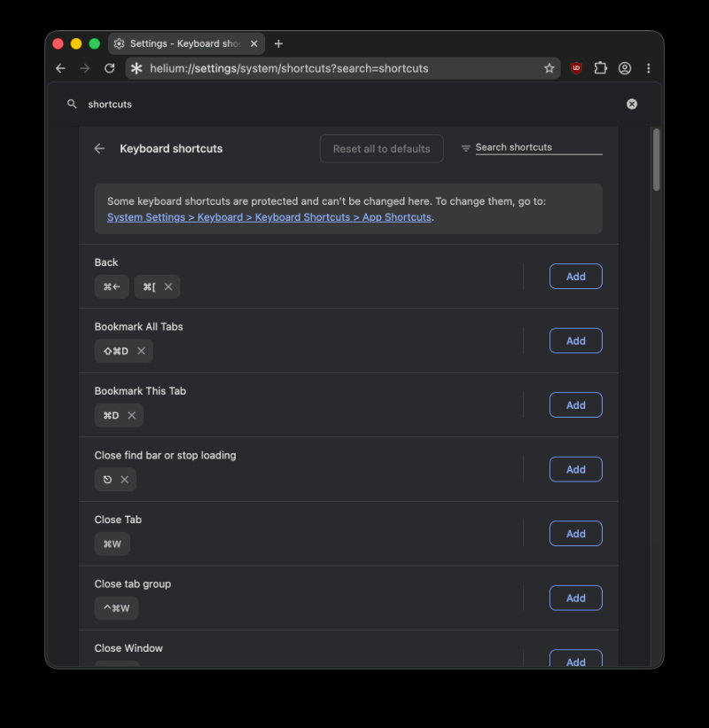The width and height of the screenshot is (709, 728).
Task: Reload the page
Action: pyautogui.click(x=110, y=68)
